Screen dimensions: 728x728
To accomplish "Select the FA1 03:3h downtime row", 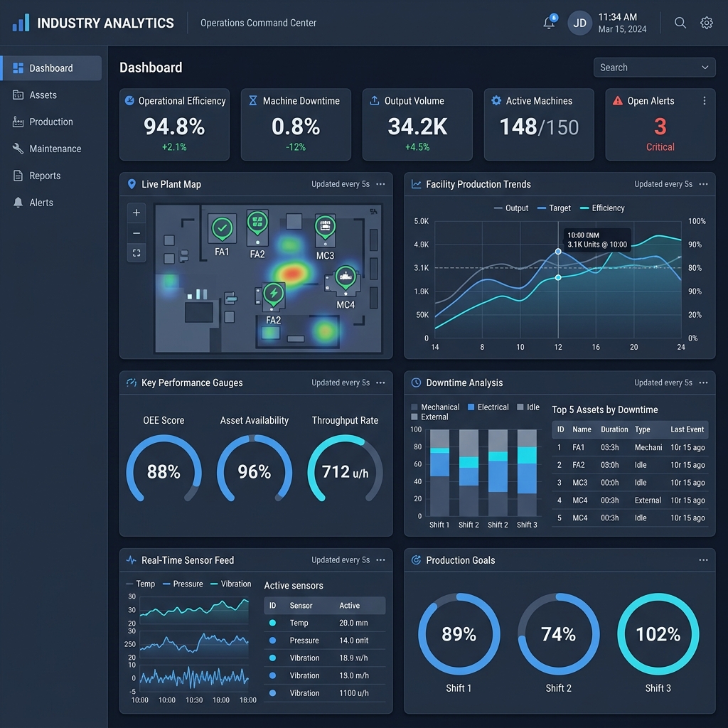I will click(630, 448).
